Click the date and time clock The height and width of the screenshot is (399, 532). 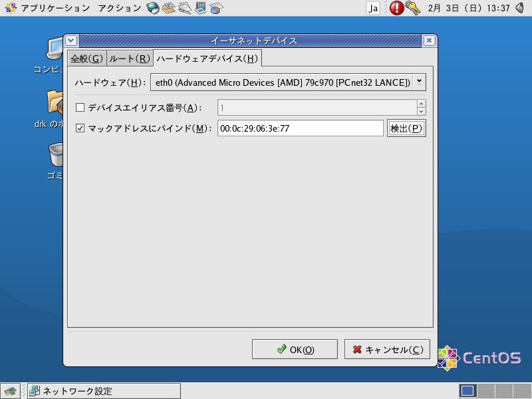(469, 8)
